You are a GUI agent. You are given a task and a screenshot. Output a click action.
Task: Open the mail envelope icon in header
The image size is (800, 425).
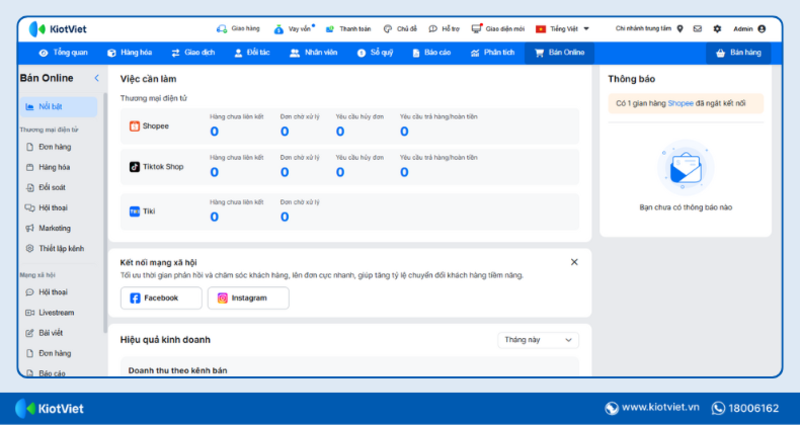(697, 29)
